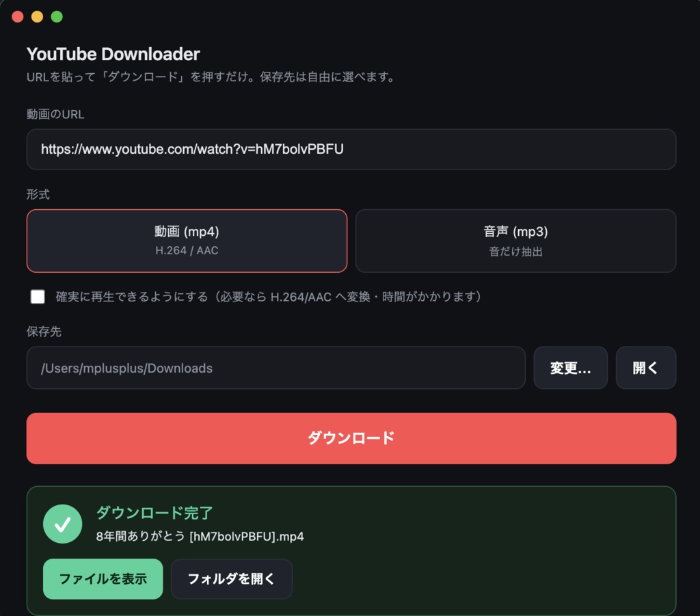The height and width of the screenshot is (616, 700).
Task: Enable the 確実に再生できるようにする checkbox
Action: click(38, 297)
